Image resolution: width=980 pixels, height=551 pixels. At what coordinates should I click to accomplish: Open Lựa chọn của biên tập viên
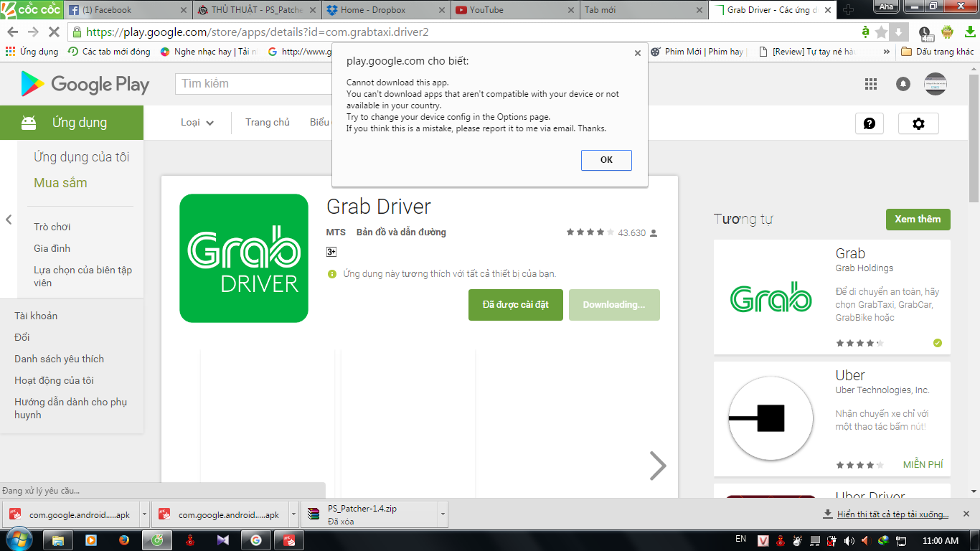pyautogui.click(x=83, y=276)
